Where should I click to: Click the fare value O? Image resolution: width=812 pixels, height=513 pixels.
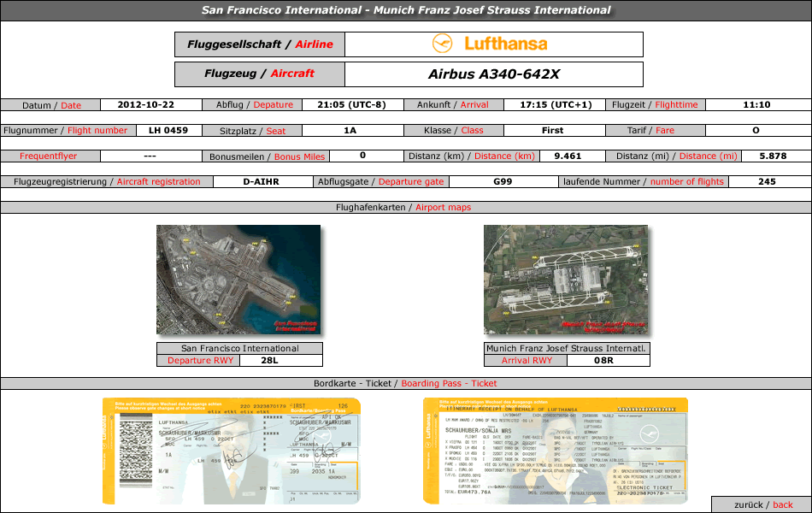(x=756, y=130)
